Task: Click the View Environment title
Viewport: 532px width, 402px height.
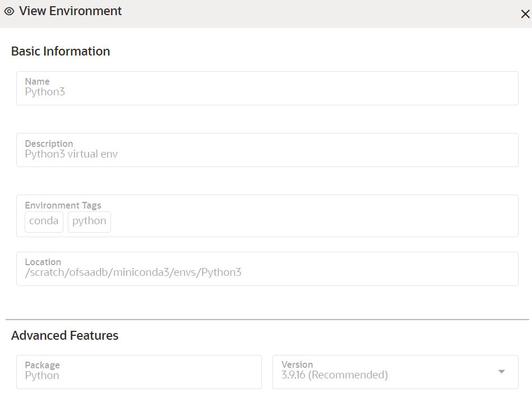Action: [71, 11]
